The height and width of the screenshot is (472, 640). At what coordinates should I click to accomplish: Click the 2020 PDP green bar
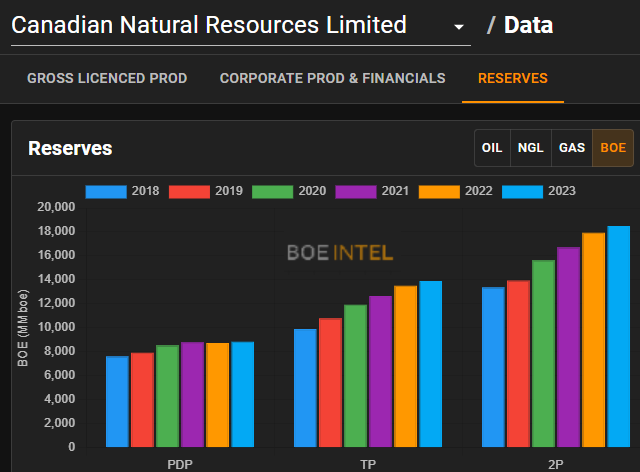(167, 396)
